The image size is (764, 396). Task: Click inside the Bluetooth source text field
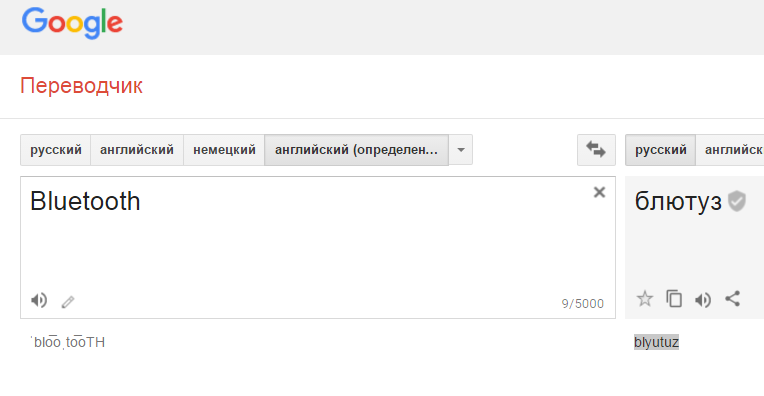(318, 234)
